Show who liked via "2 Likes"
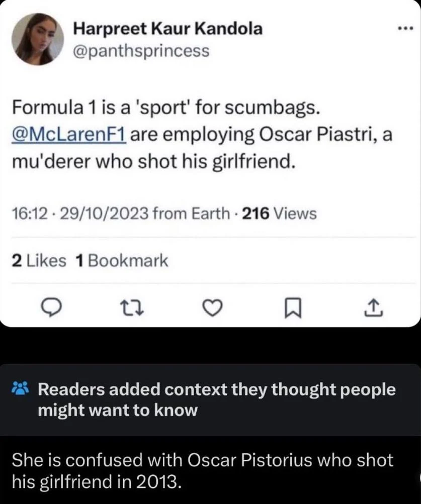 pyautogui.click(x=38, y=260)
